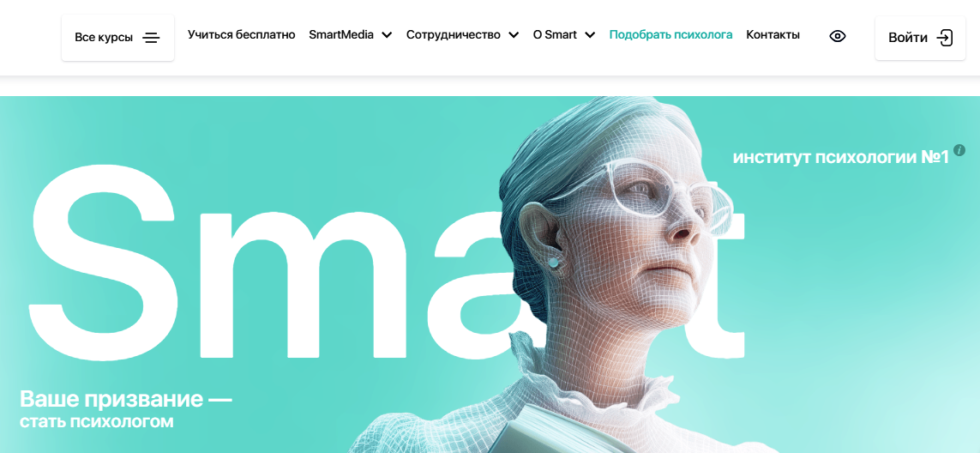
Task: Open the Сотрудничество menu item
Action: point(453,35)
